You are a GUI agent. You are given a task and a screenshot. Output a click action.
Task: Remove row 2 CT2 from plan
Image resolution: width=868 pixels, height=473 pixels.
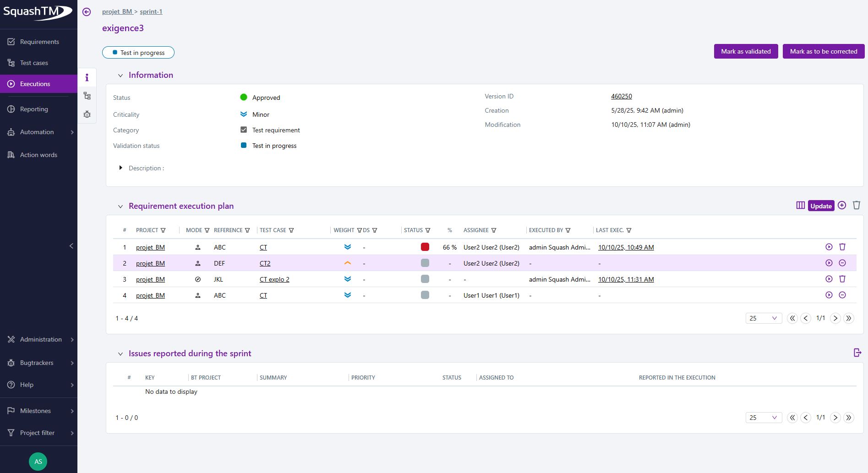click(842, 263)
